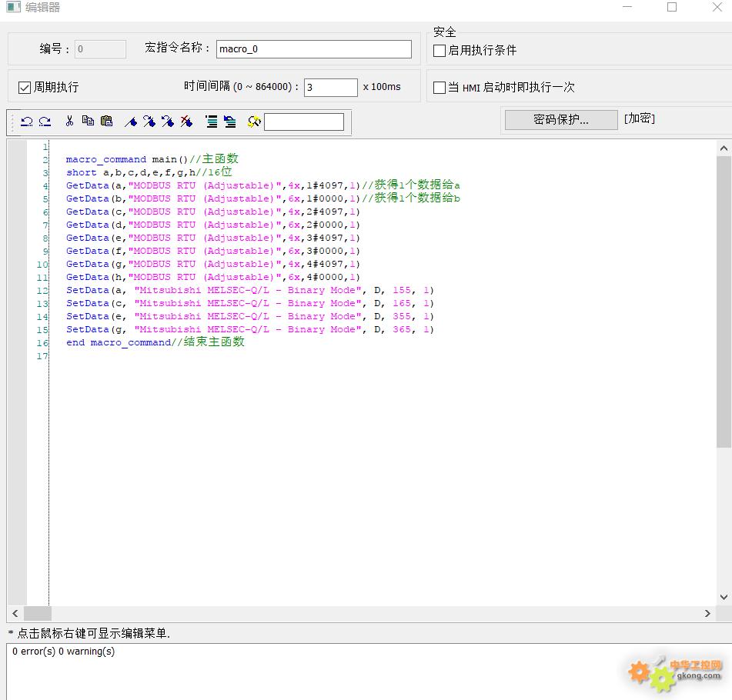The image size is (732, 700).
Task: Close the editor window
Action: 717,6
